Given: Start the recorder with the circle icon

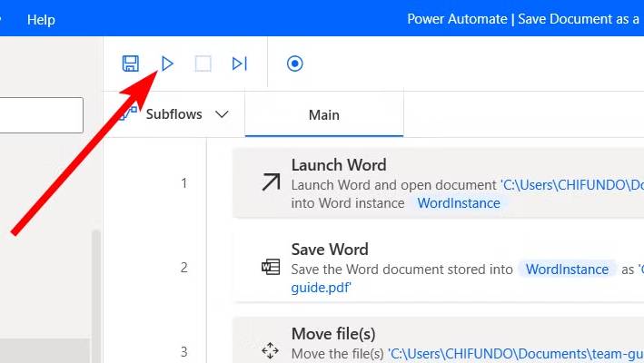Looking at the screenshot, I should tap(295, 64).
